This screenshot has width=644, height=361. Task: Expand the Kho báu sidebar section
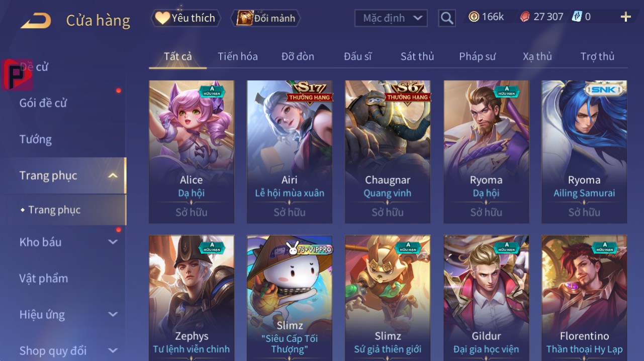(x=113, y=242)
